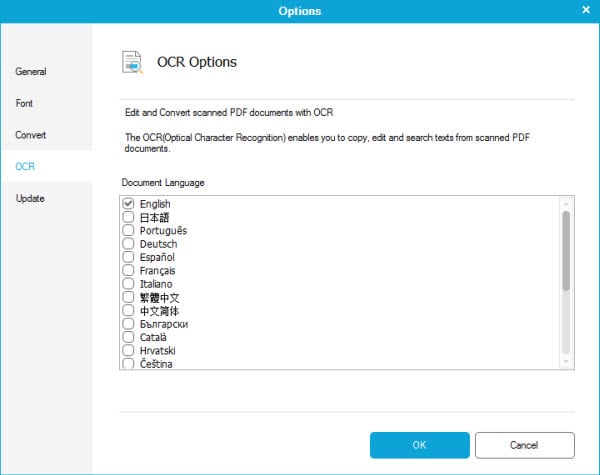Select the Italiano checkbox
The width and height of the screenshot is (600, 475).
point(128,285)
